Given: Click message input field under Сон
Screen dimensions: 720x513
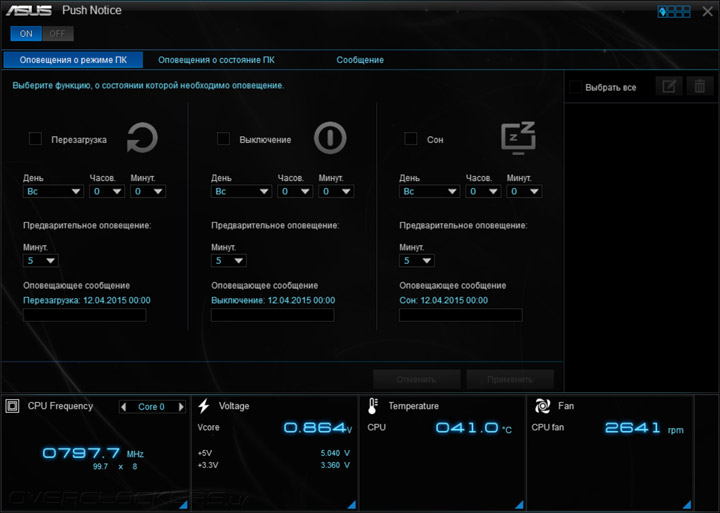Looking at the screenshot, I should pos(461,315).
